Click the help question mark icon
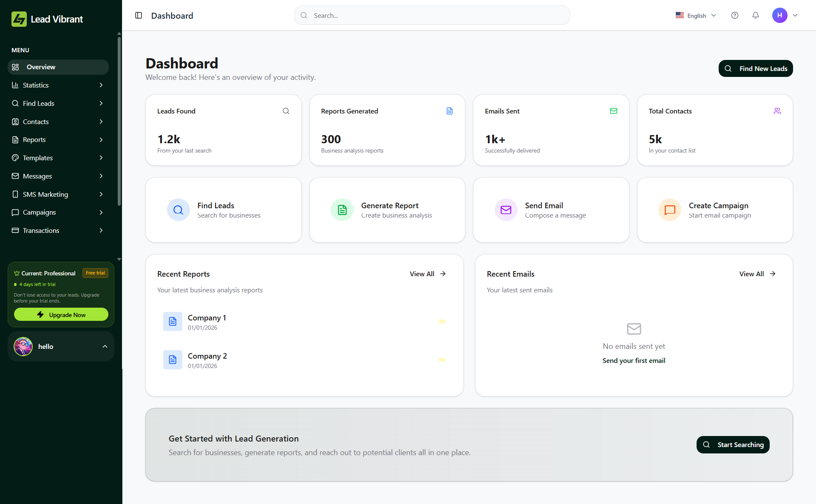The image size is (816, 504). click(x=735, y=15)
